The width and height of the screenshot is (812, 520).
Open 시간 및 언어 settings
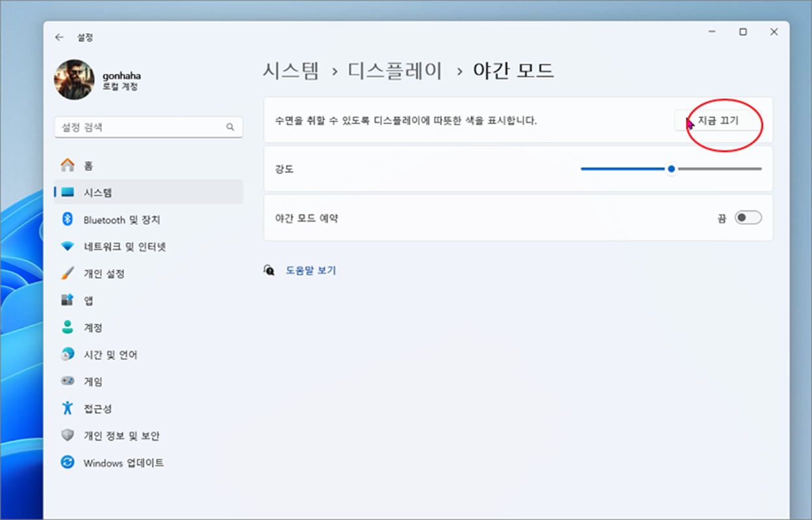coord(149,355)
